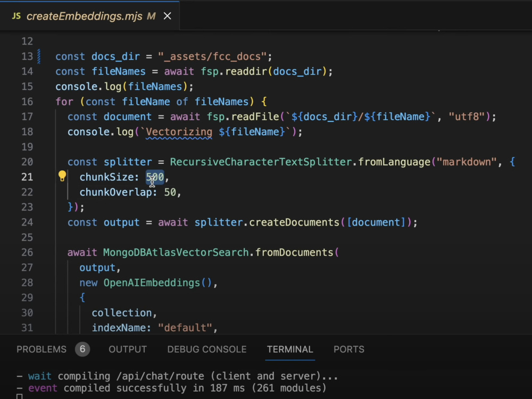Switch to the OUTPUT panel tab
The width and height of the screenshot is (532, 399).
coord(128,349)
